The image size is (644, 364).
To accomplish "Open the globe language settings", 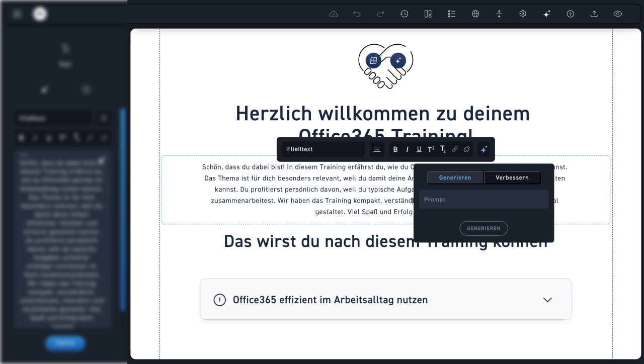I will pyautogui.click(x=475, y=14).
